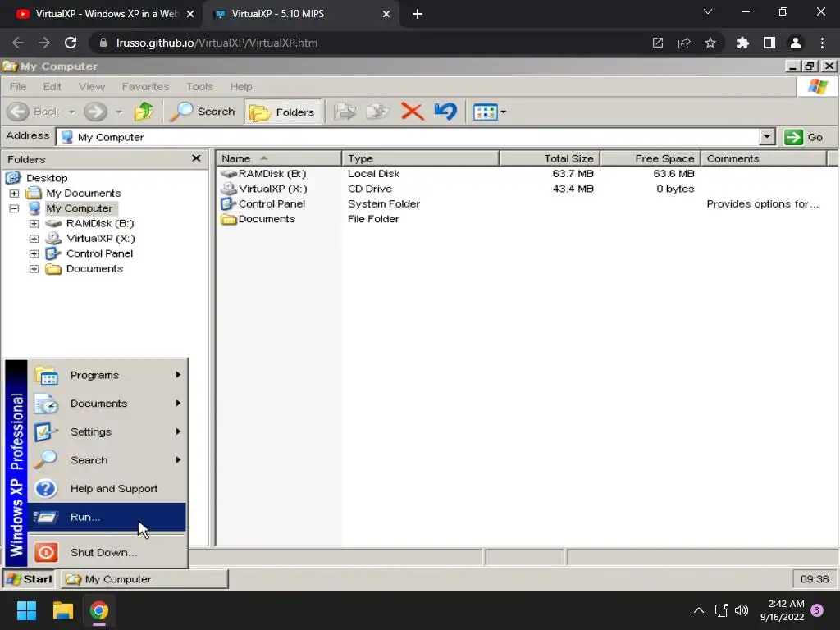
Task: Open the Tools menu
Action: coord(199,87)
